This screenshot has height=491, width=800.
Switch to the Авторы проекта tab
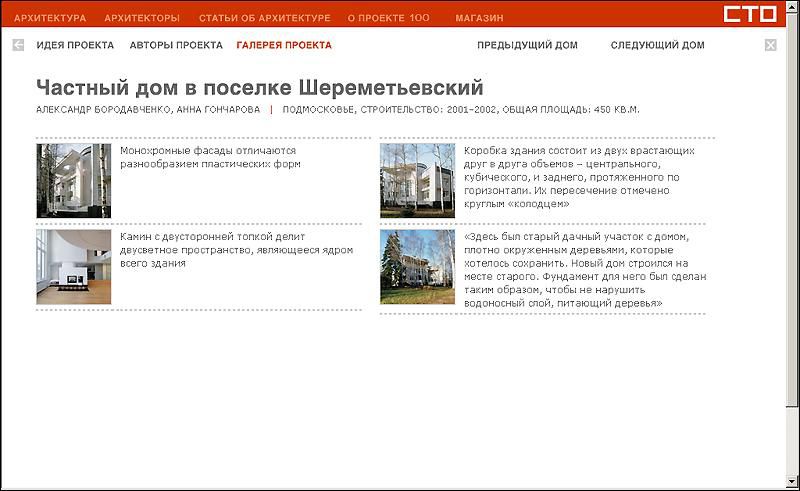tap(175, 45)
